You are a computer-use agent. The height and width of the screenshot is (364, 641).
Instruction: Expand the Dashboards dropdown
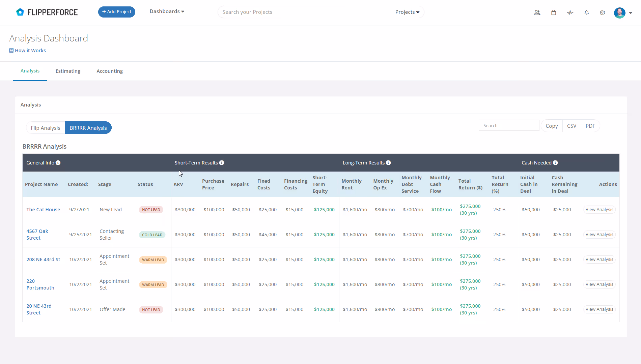pos(167,11)
